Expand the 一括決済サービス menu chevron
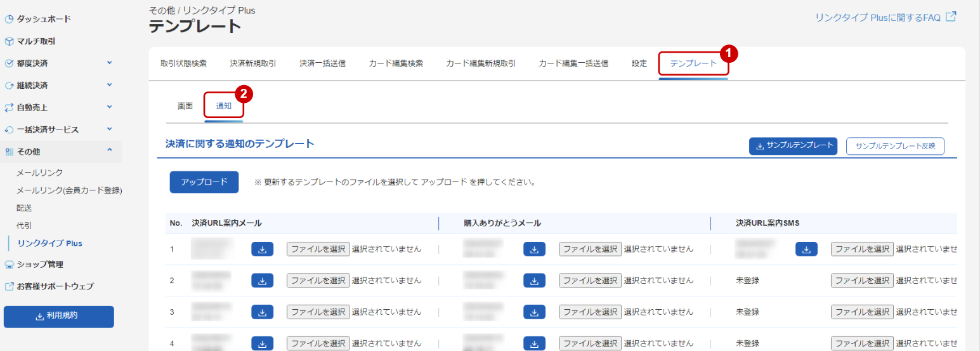 click(x=110, y=129)
